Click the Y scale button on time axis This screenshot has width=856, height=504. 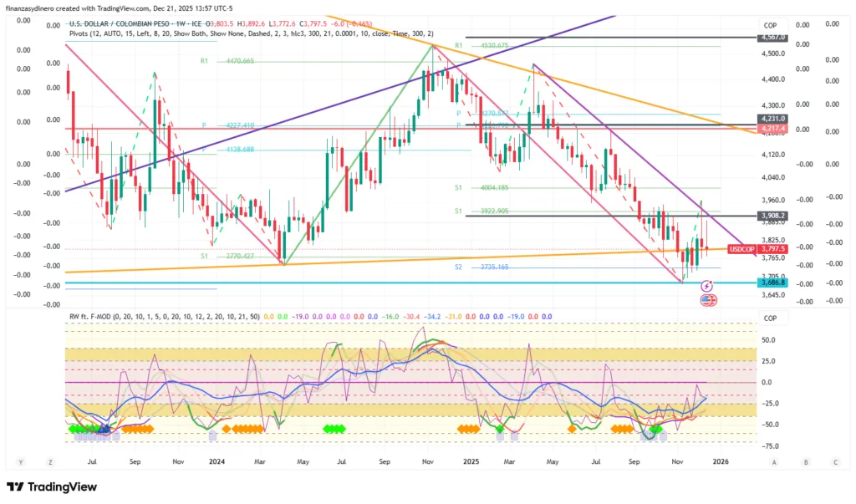point(20,461)
